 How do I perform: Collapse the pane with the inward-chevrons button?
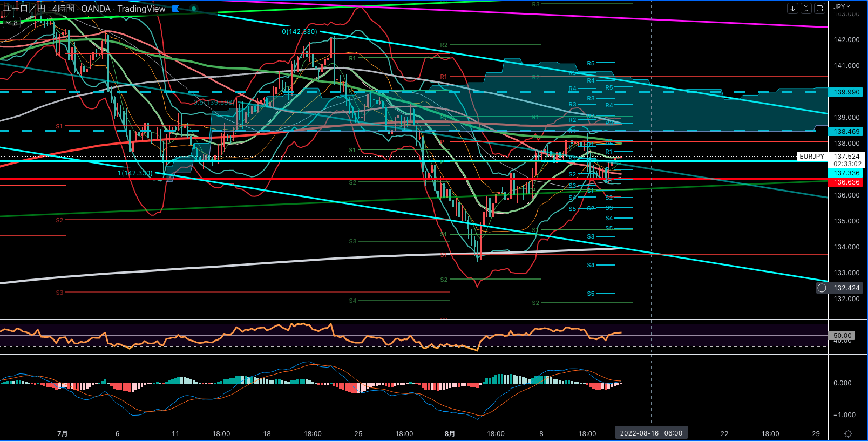click(x=806, y=8)
